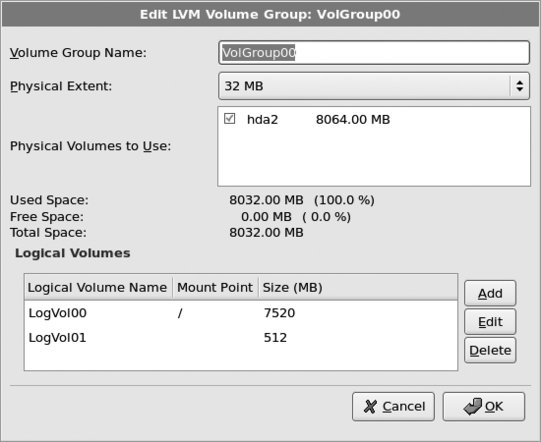The height and width of the screenshot is (442, 541).
Task: Toggle the hda2 physical volume checkbox
Action: click(x=229, y=118)
